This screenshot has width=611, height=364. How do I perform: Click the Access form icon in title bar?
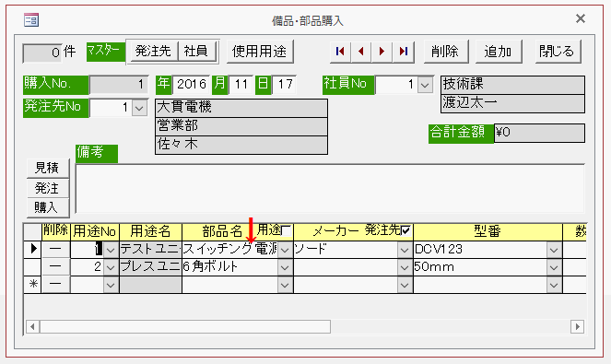pyautogui.click(x=31, y=19)
